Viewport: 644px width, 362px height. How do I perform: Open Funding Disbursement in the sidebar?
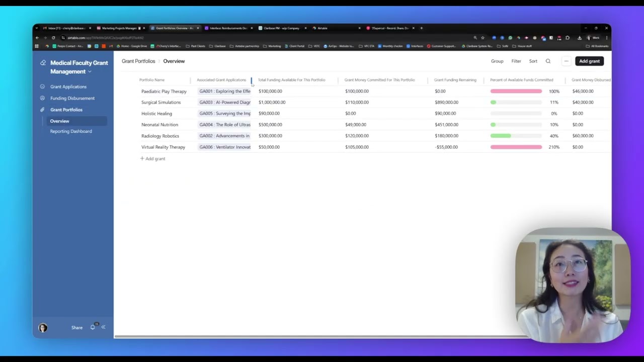pyautogui.click(x=72, y=98)
